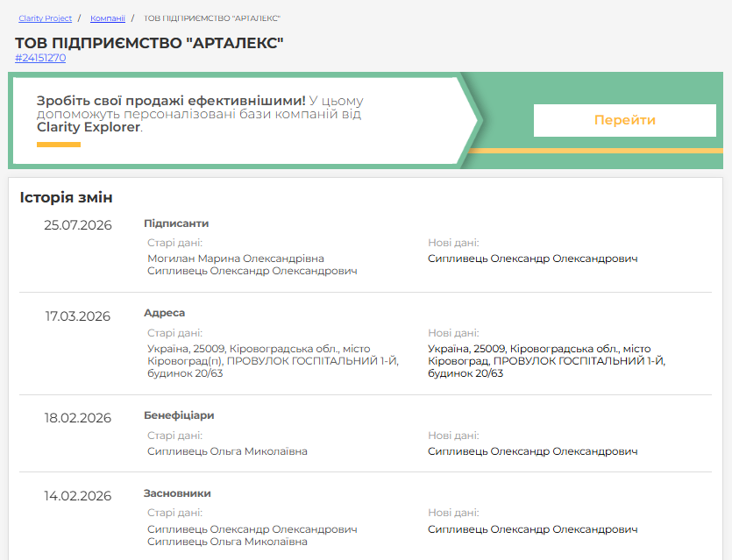This screenshot has height=560, width=732.
Task: Click the Перейти banner button
Action: [625, 120]
